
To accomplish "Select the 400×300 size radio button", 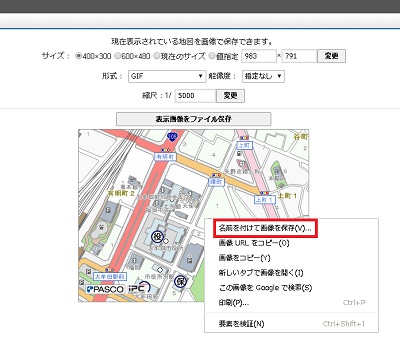I will click(79, 56).
